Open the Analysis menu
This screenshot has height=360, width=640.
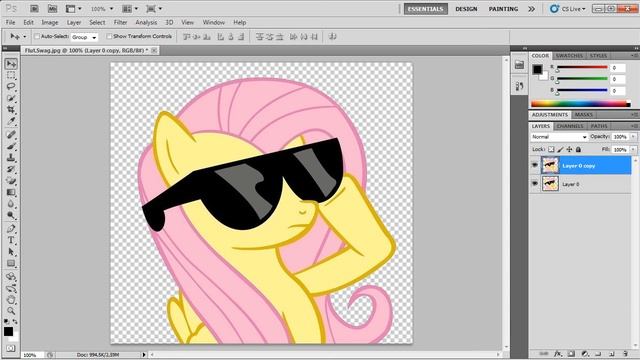click(146, 22)
